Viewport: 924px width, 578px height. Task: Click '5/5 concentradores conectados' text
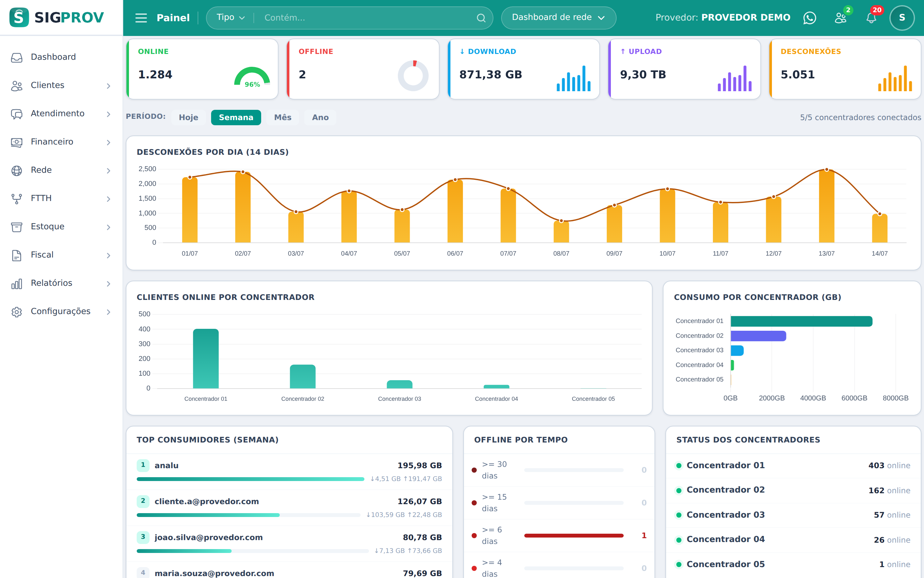click(860, 117)
